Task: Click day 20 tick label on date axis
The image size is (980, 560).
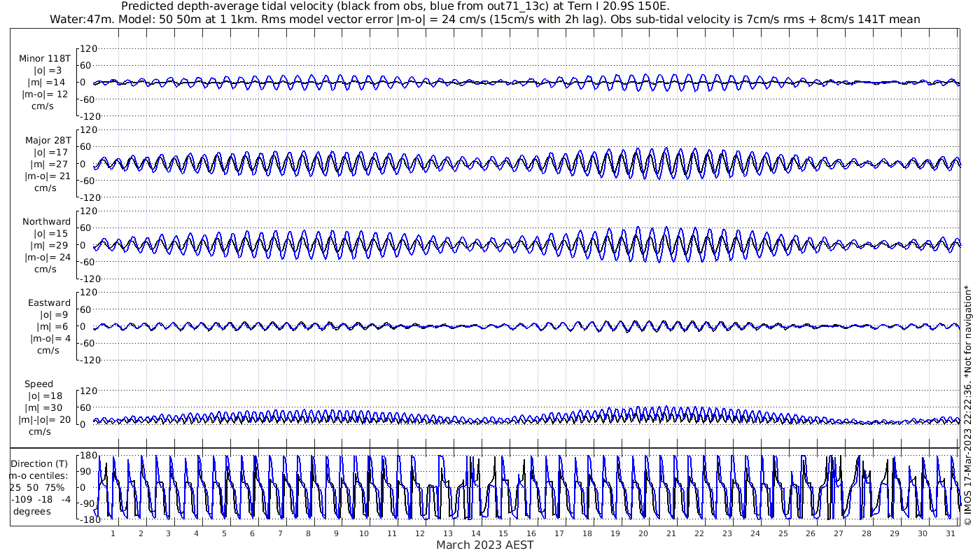Action: [643, 533]
